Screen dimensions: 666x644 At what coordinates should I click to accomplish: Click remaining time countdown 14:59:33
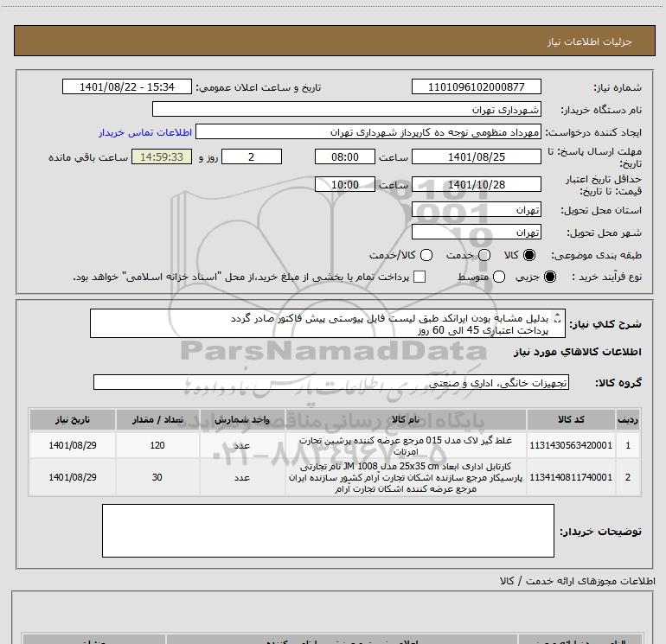[162, 156]
